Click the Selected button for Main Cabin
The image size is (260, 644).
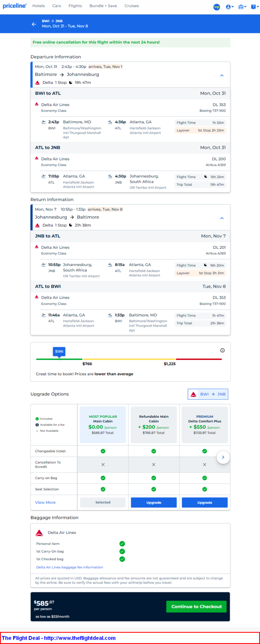tap(103, 502)
